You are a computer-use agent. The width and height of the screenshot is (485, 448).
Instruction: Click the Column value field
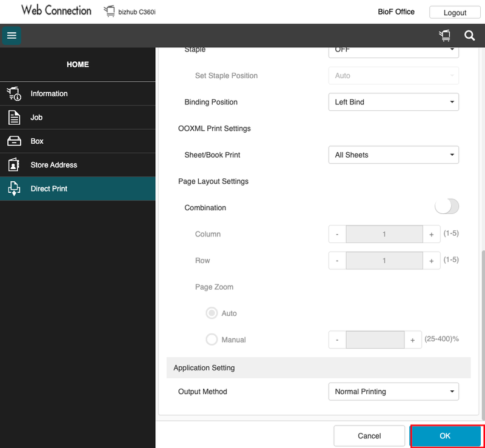tap(384, 234)
